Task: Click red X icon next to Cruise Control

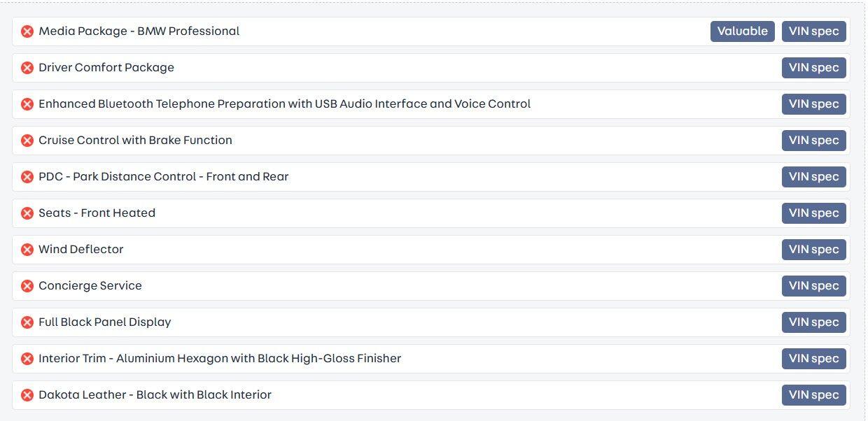Action: 27,141
